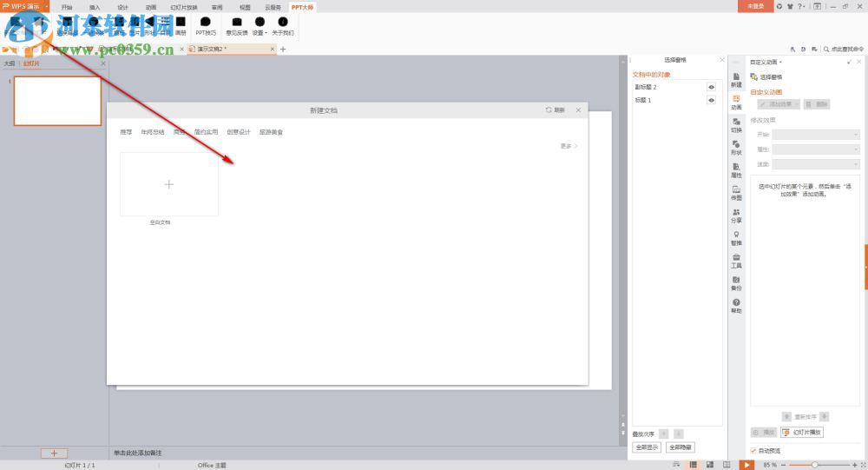868x470 pixels.
Task: Click zoom out minus button
Action: pyautogui.click(x=783, y=465)
